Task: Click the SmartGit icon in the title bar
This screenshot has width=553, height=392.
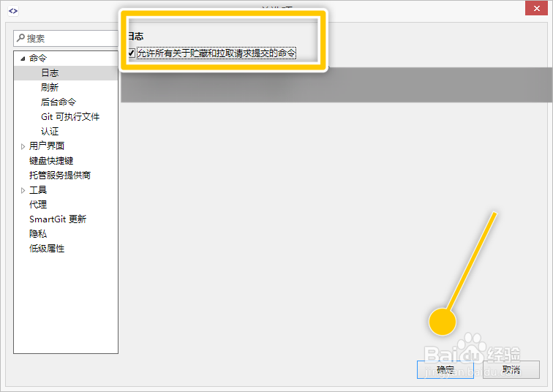Action: 13,11
